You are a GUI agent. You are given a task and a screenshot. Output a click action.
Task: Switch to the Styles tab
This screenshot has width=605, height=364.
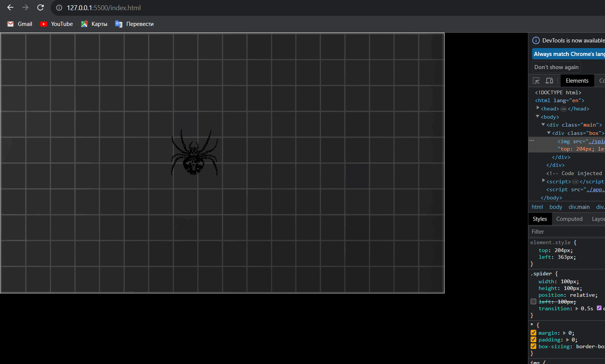pos(540,219)
